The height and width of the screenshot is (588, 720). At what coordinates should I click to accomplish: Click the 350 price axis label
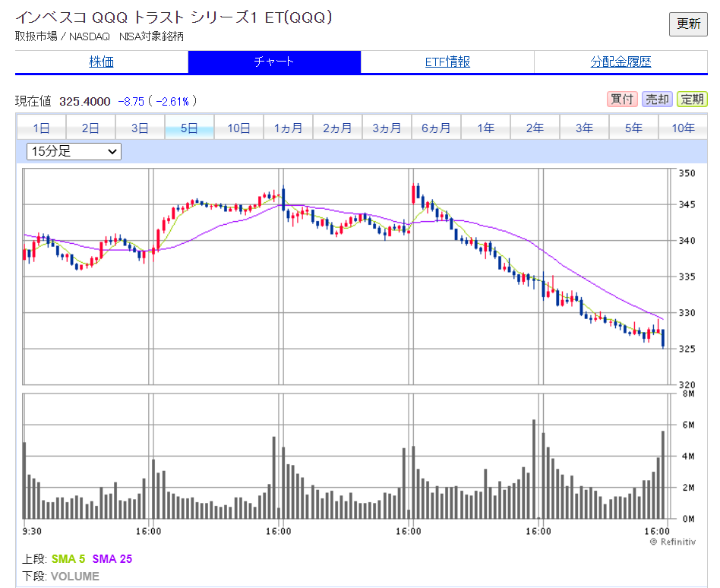(687, 173)
